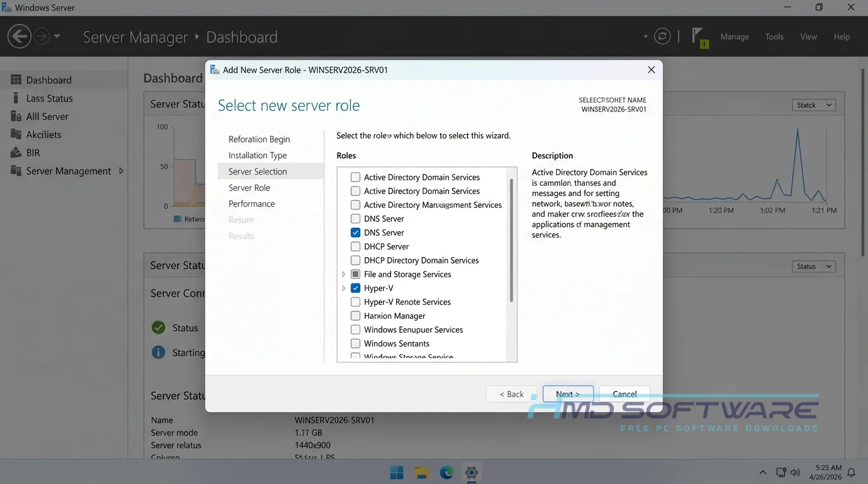Image resolution: width=868 pixels, height=484 pixels.
Task: Click the forward navigation arrow in Server Manager
Action: [42, 37]
